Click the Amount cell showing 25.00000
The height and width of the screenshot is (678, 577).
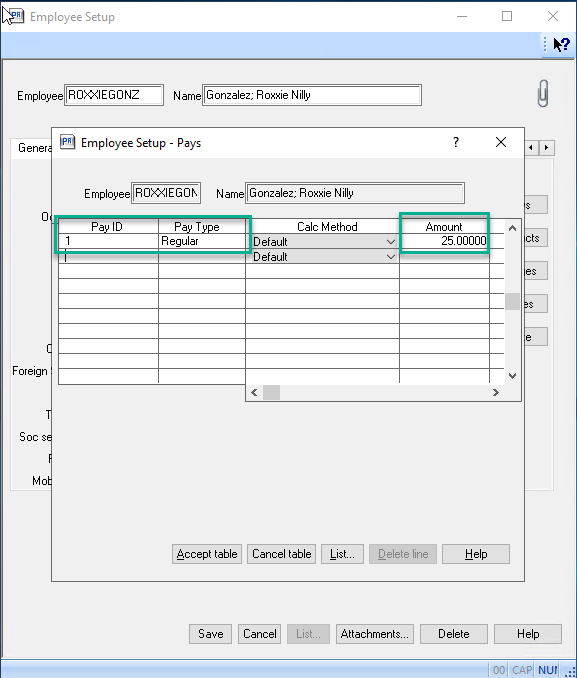tap(445, 241)
